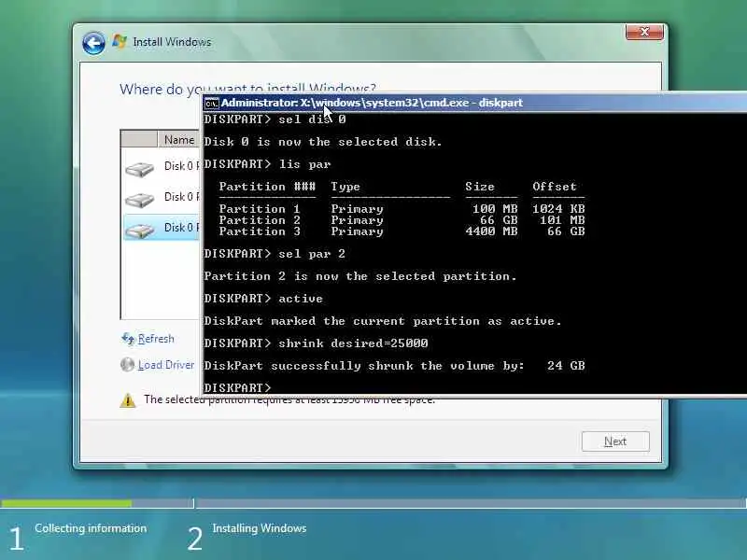This screenshot has width=747, height=560.
Task: Click the Refresh arrows icon
Action: tap(128, 339)
